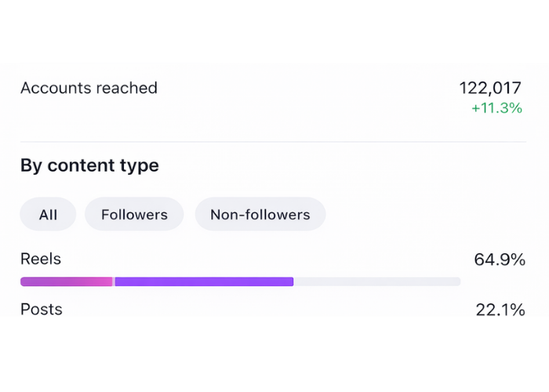
Task: Click the right end of Reels progress bar
Action: coord(457,281)
